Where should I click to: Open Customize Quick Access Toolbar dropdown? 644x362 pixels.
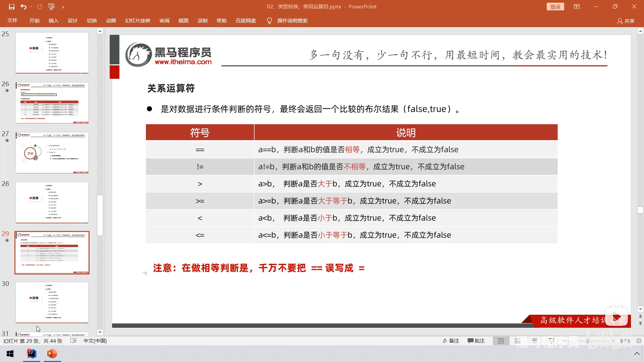coord(63,7)
